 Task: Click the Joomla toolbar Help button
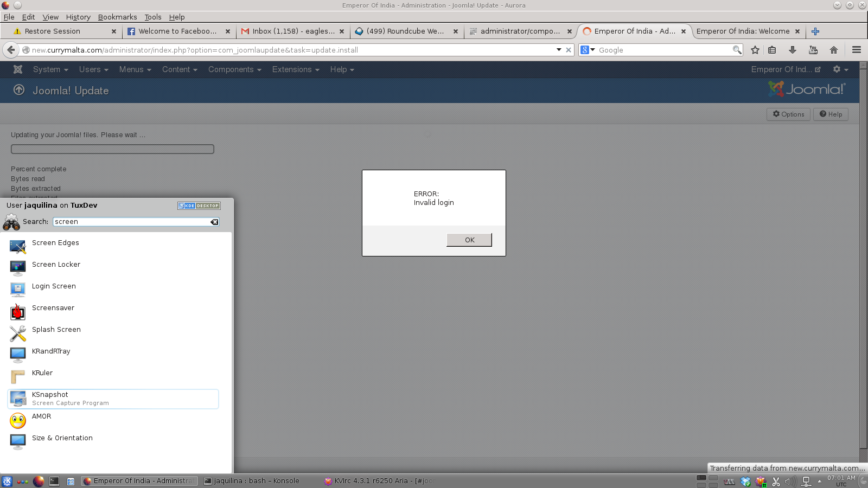[x=831, y=114]
